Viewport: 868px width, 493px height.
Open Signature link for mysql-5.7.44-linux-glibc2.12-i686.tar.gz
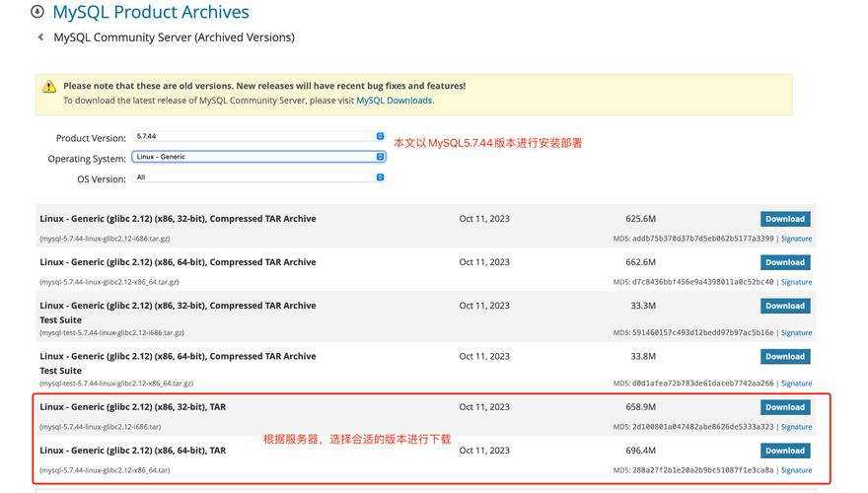coord(796,239)
